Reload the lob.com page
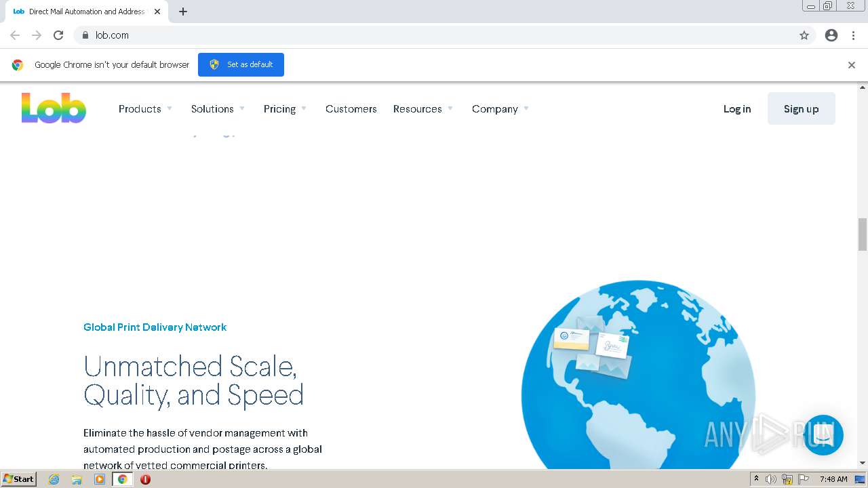 coord(58,35)
